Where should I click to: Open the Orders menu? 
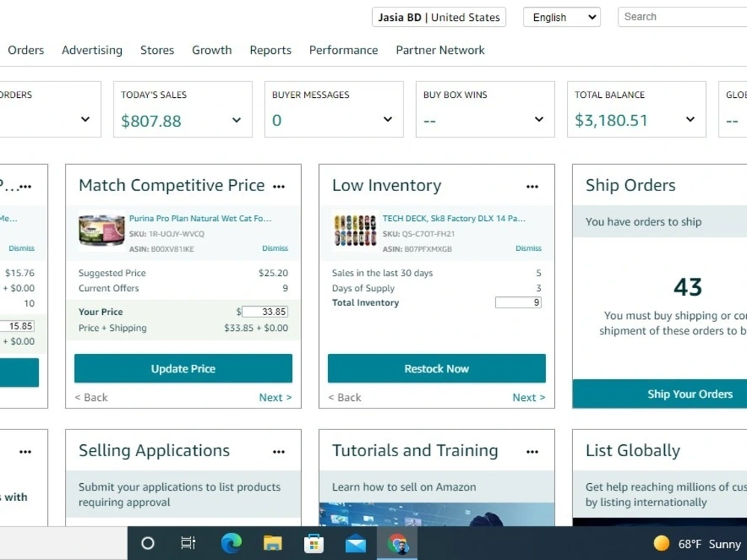click(x=25, y=50)
